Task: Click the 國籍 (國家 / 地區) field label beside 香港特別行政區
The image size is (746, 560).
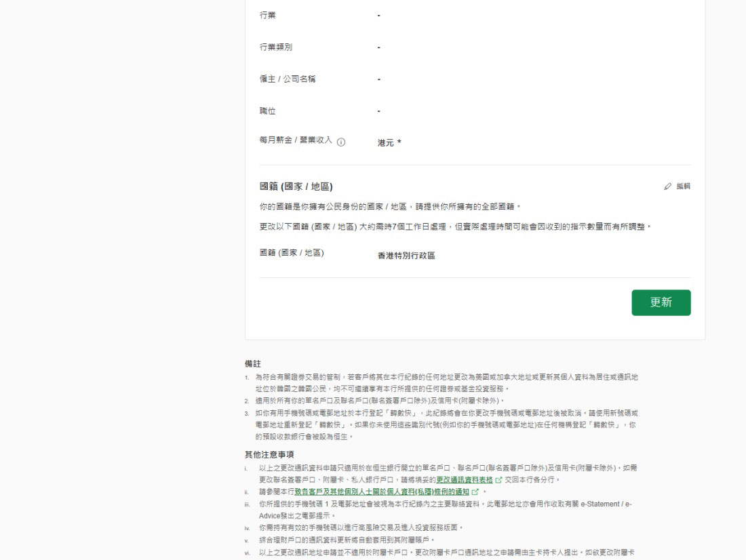Action: [292, 253]
